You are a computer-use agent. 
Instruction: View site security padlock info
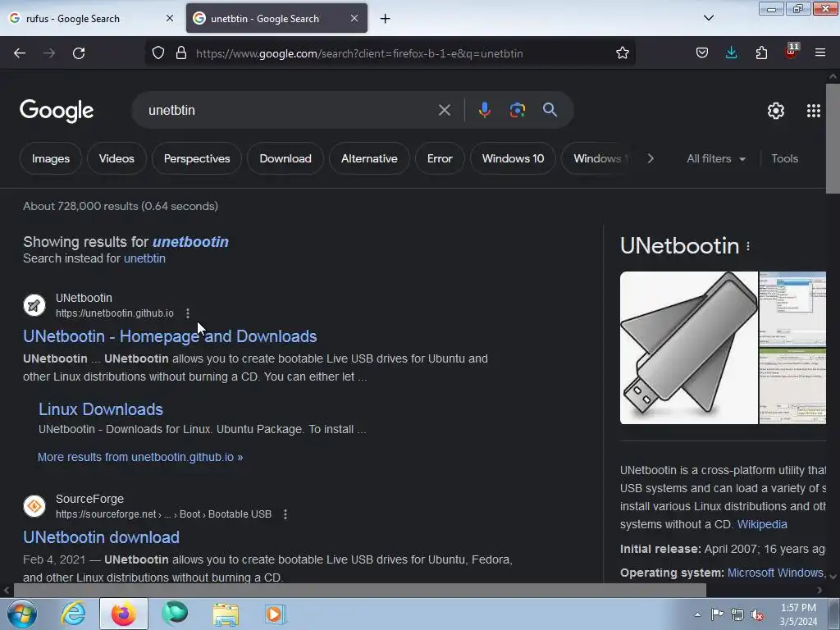point(181,53)
